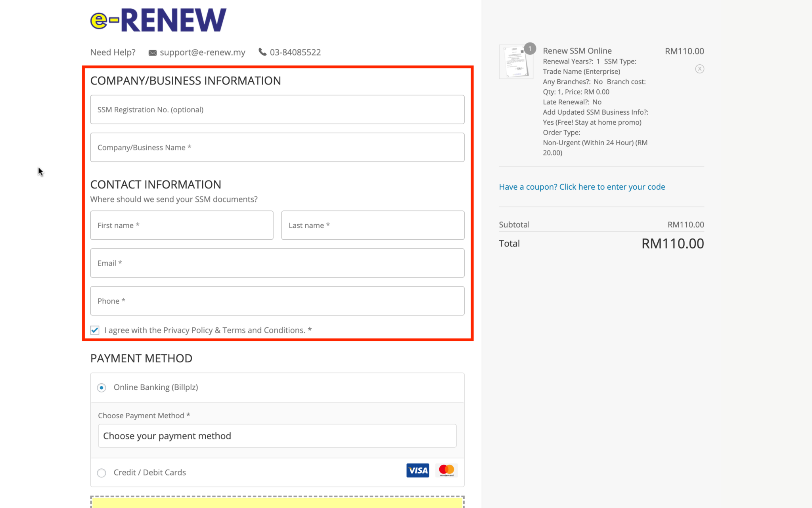Viewport: 812px width, 508px height.
Task: Call 03-84085522 via the phone link
Action: pyautogui.click(x=295, y=52)
